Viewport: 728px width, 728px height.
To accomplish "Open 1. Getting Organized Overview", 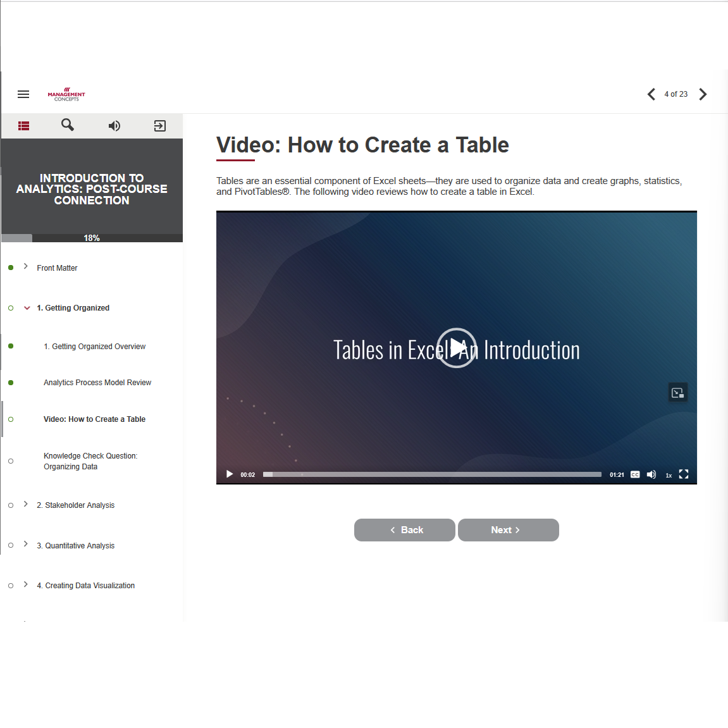I will [x=95, y=347].
